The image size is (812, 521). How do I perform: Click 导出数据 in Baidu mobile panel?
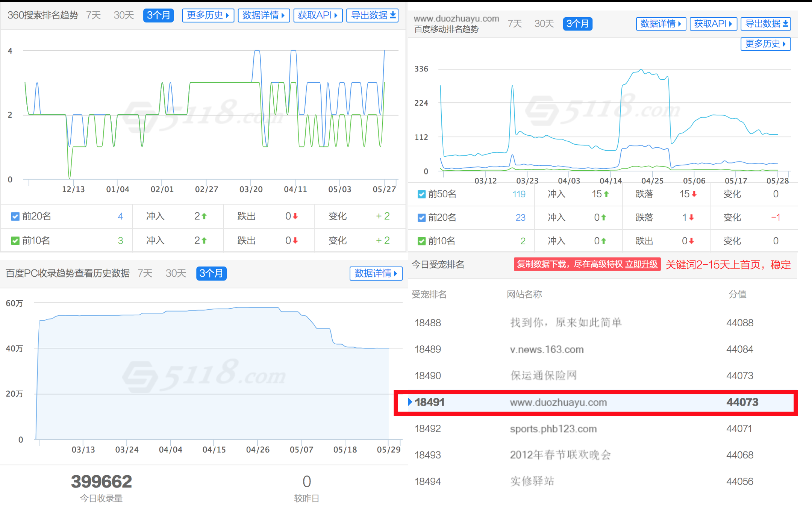[x=766, y=24]
